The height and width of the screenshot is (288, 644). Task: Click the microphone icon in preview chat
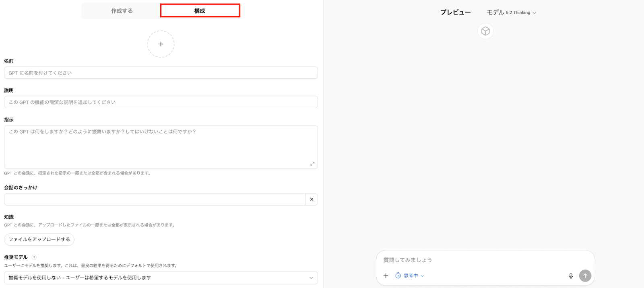click(x=571, y=276)
